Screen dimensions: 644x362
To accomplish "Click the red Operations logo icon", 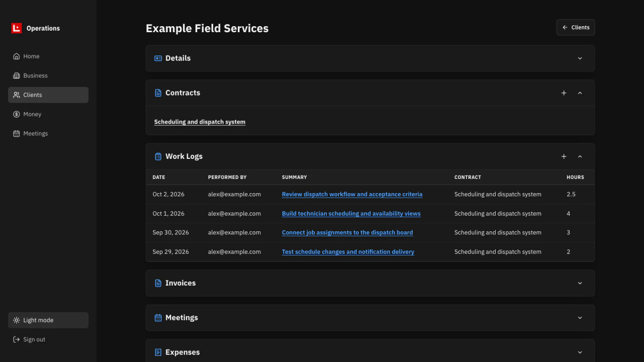I will point(17,28).
